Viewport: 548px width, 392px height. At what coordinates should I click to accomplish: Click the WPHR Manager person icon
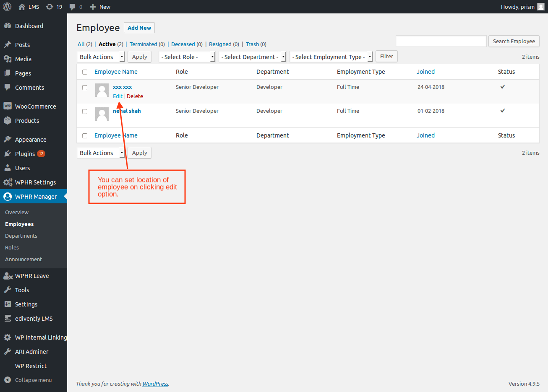tap(8, 196)
